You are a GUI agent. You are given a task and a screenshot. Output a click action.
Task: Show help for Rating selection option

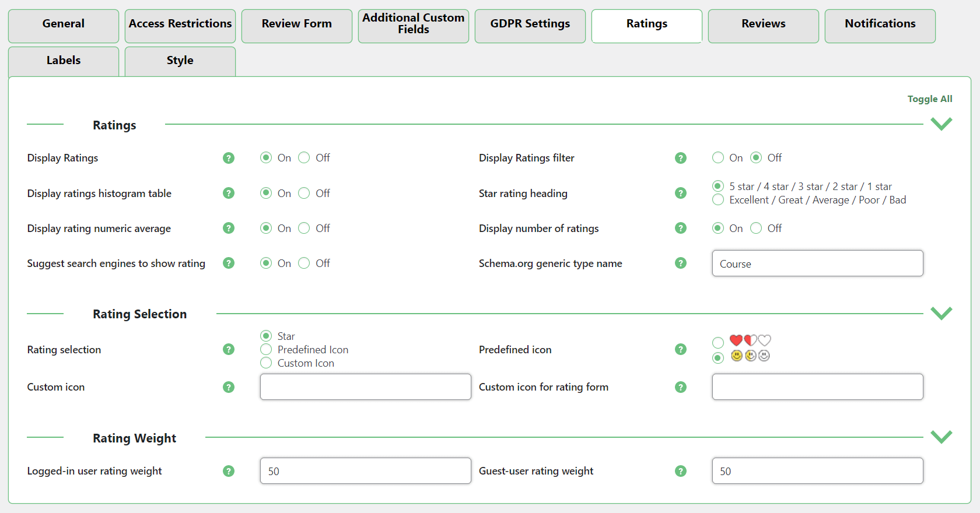point(229,349)
